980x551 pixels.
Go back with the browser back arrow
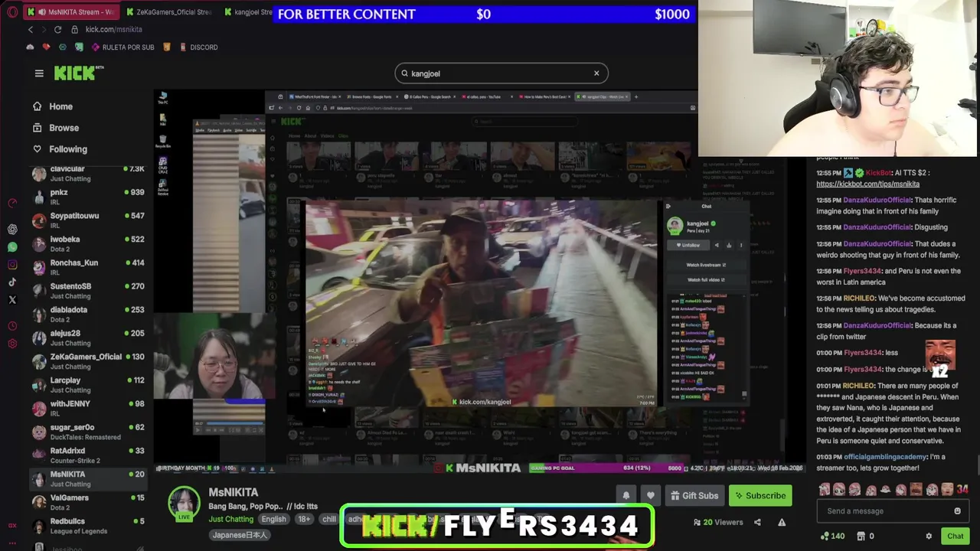tap(31, 29)
